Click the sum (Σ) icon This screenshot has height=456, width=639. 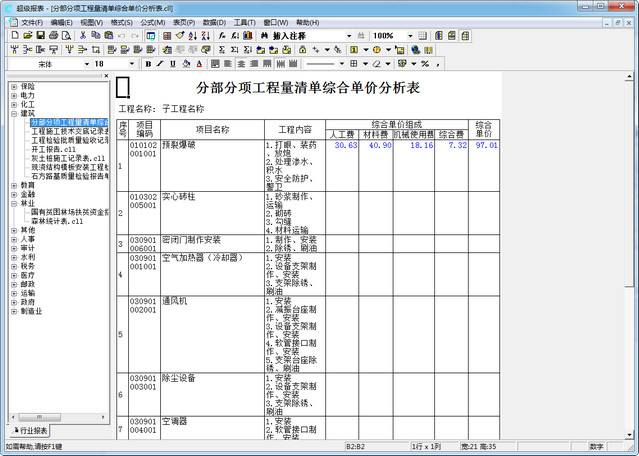click(221, 49)
